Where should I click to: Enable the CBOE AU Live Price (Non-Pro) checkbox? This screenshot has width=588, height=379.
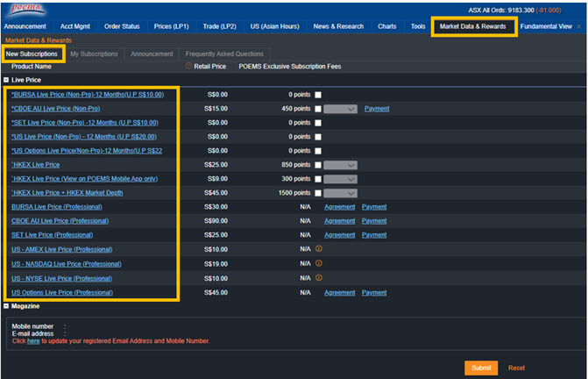(x=318, y=109)
